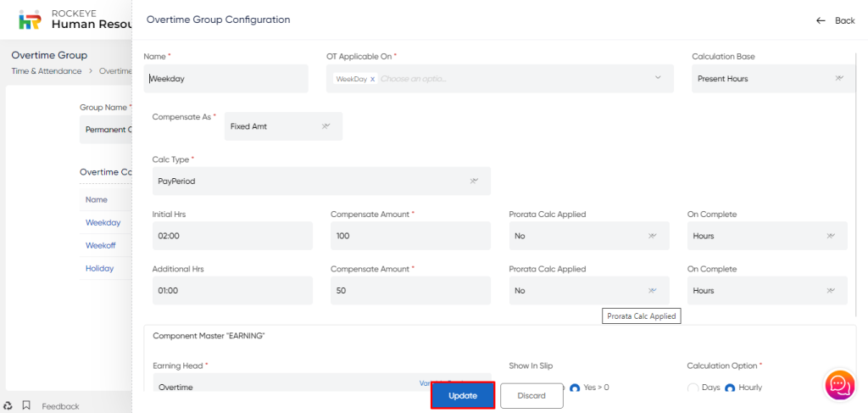Screen dimensions: 868x413
Task: Click the Discard button
Action: 531,396
